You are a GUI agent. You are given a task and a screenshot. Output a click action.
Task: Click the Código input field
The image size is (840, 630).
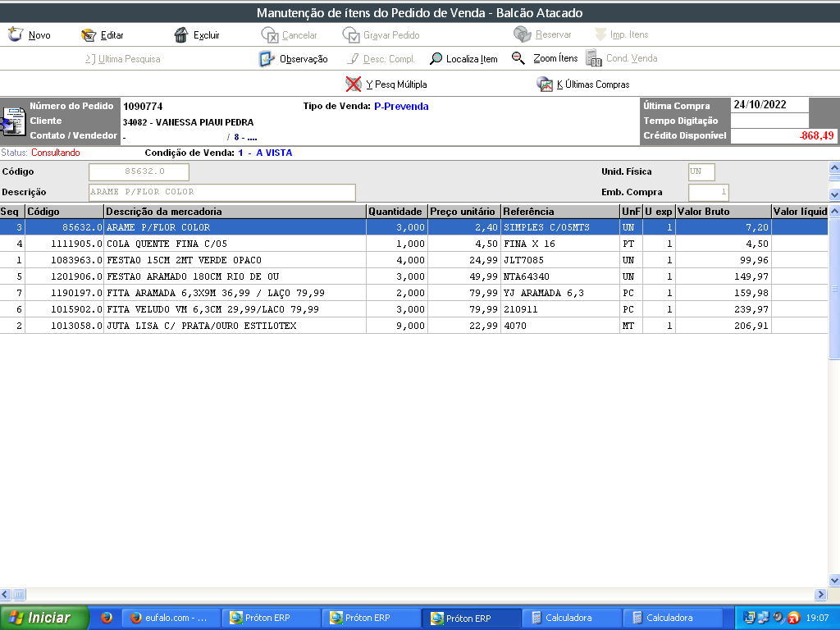pyautogui.click(x=139, y=171)
